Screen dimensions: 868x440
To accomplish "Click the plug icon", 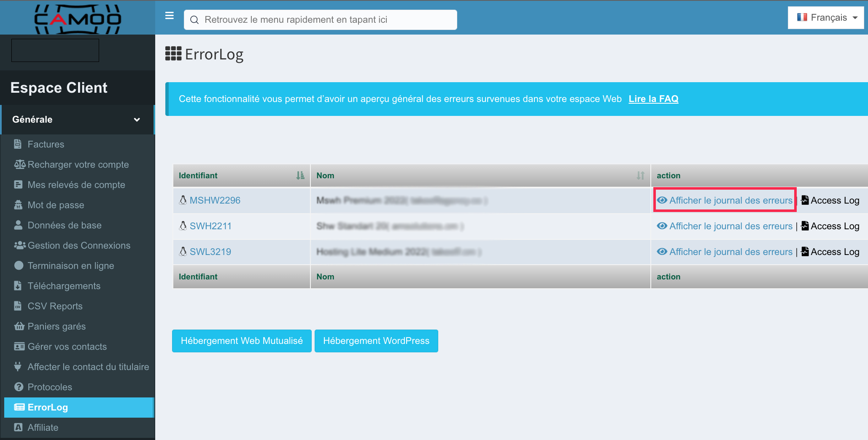I will coord(18,367).
